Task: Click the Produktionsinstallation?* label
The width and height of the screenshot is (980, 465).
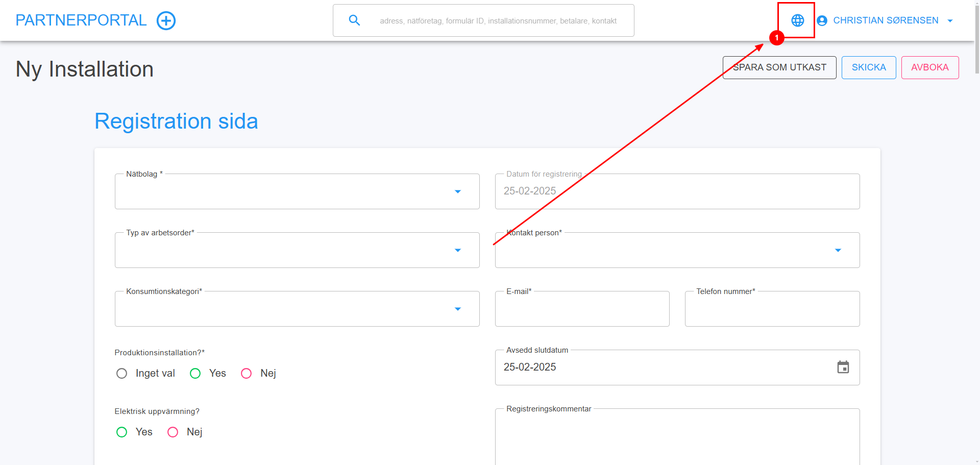Action: [160, 353]
